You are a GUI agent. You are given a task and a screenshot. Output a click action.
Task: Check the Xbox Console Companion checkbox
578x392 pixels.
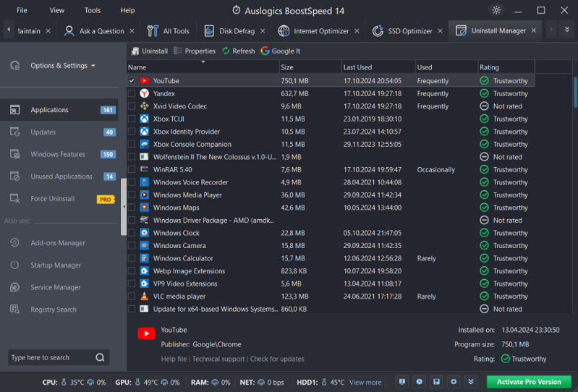pyautogui.click(x=132, y=144)
